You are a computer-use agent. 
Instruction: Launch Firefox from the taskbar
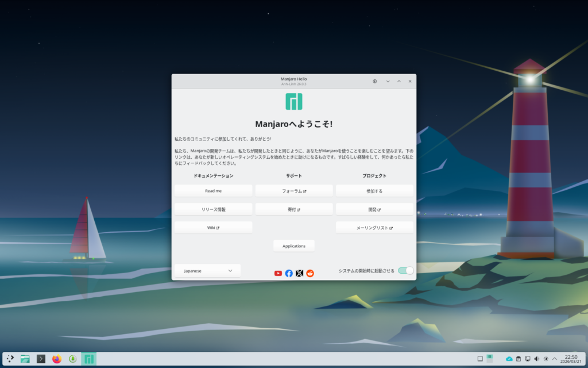(56, 359)
